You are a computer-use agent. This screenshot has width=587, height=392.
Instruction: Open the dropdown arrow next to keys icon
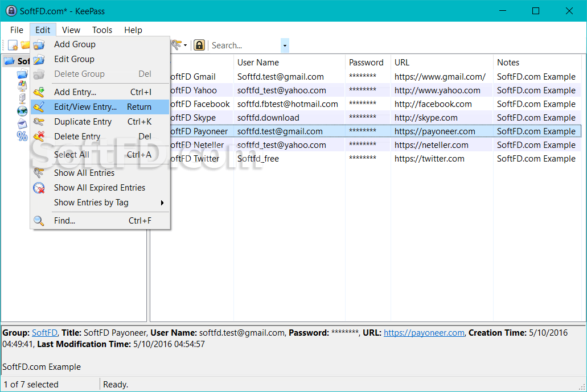[x=185, y=46]
